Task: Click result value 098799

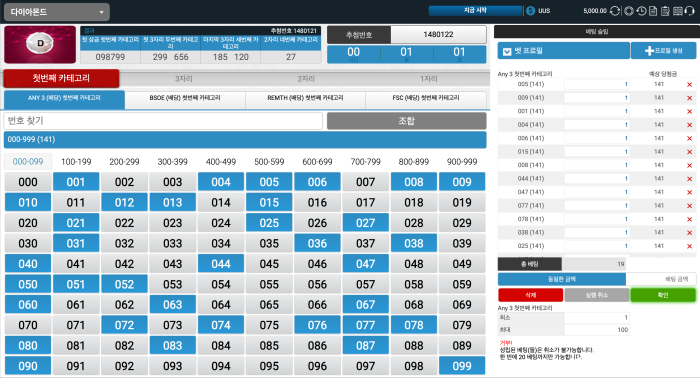Action: point(110,57)
